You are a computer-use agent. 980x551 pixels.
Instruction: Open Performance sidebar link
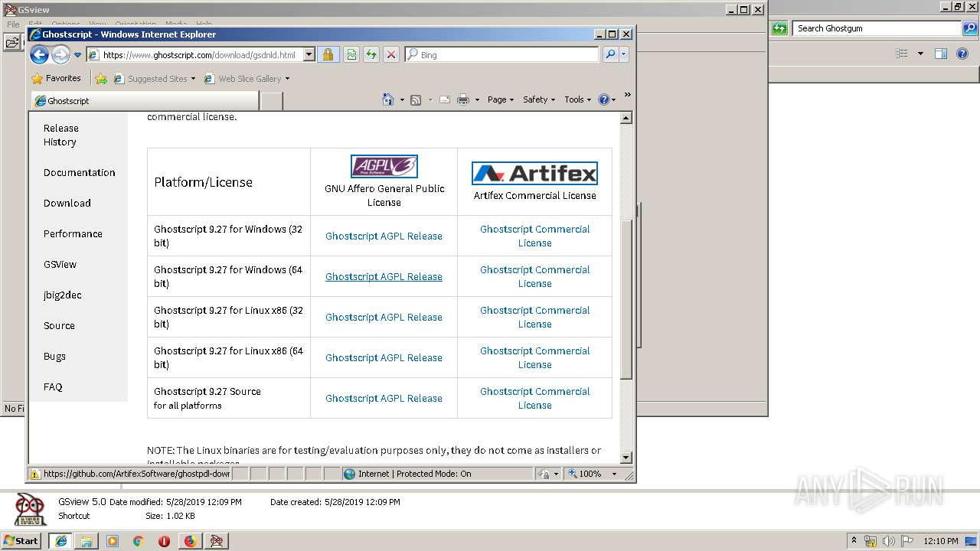[73, 233]
